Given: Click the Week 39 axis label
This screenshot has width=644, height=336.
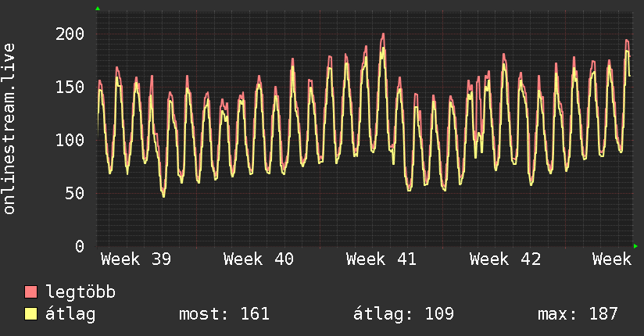Looking at the screenshot, I should (136, 259).
